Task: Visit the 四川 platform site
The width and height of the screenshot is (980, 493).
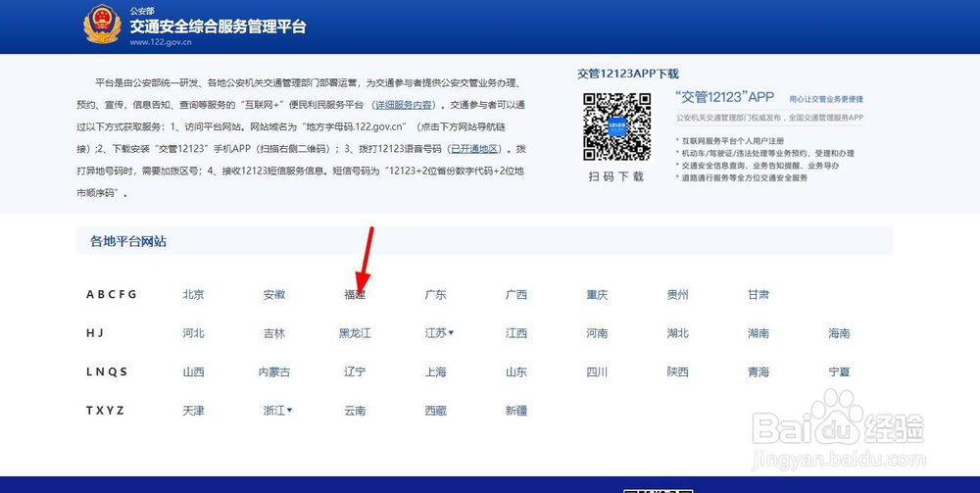Action: [x=597, y=371]
